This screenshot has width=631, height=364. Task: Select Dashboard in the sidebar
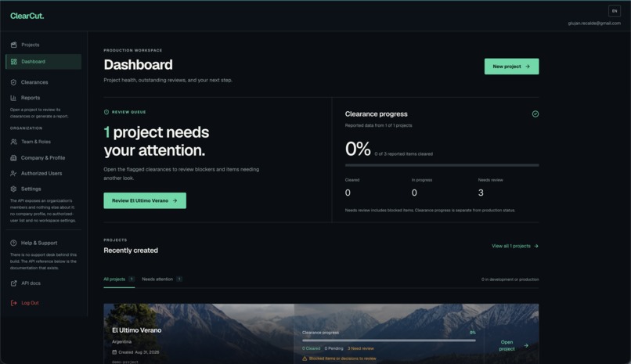[x=44, y=62]
